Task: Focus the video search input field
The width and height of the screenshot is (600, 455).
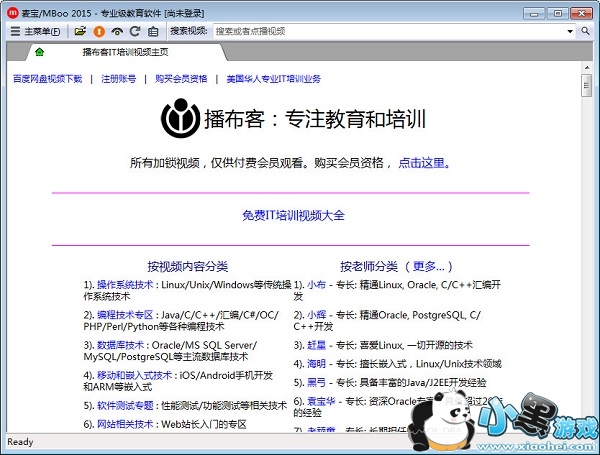Action: (x=390, y=31)
